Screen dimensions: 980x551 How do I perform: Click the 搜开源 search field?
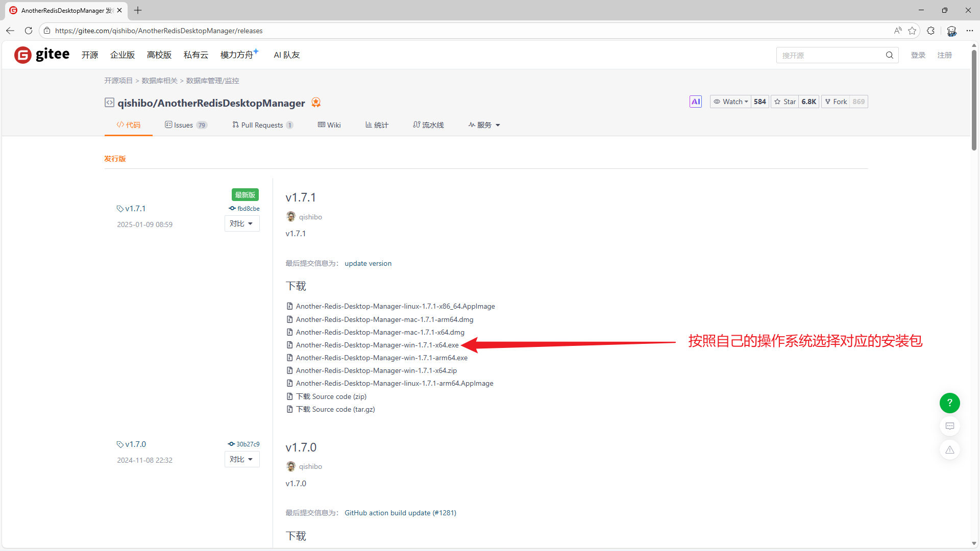(831, 55)
